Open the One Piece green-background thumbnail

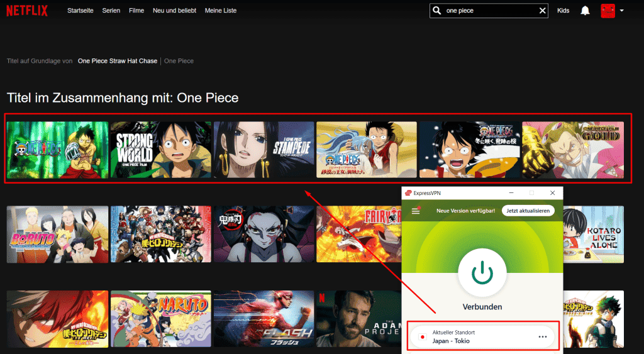(x=57, y=150)
